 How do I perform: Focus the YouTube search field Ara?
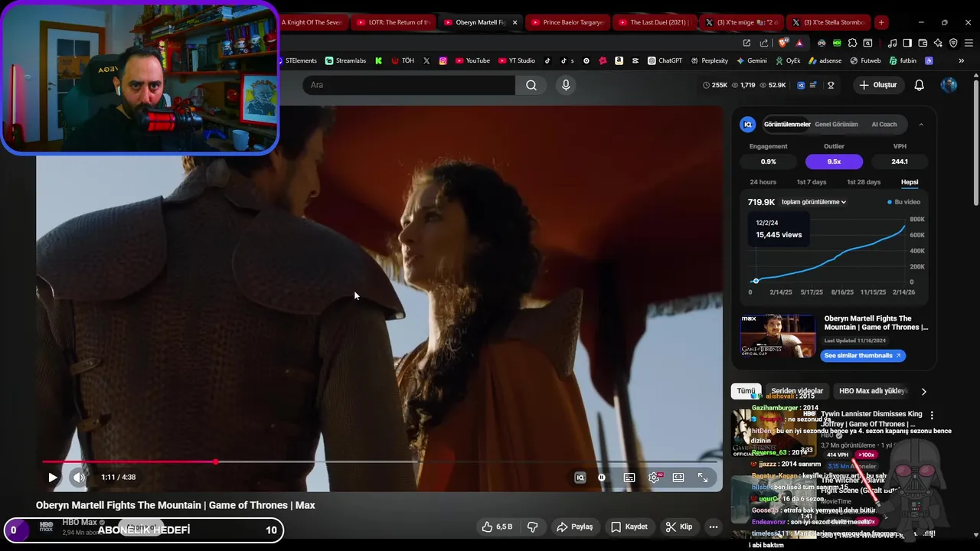409,85
